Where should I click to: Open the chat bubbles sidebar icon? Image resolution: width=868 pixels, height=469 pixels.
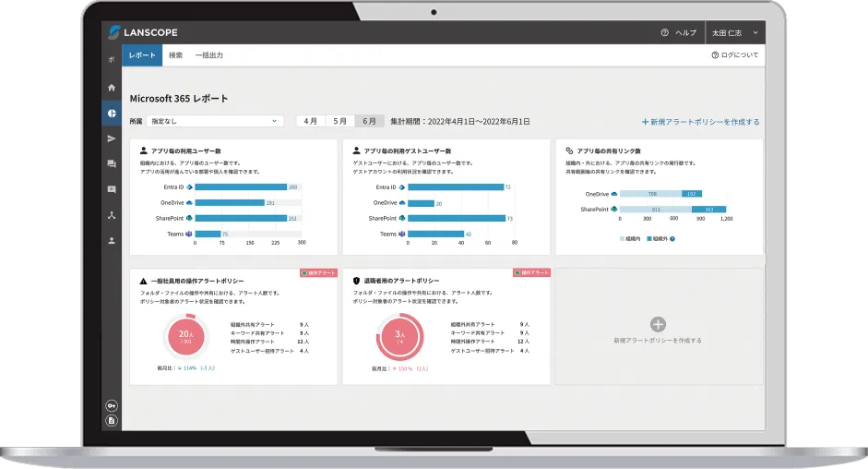pyautogui.click(x=112, y=163)
